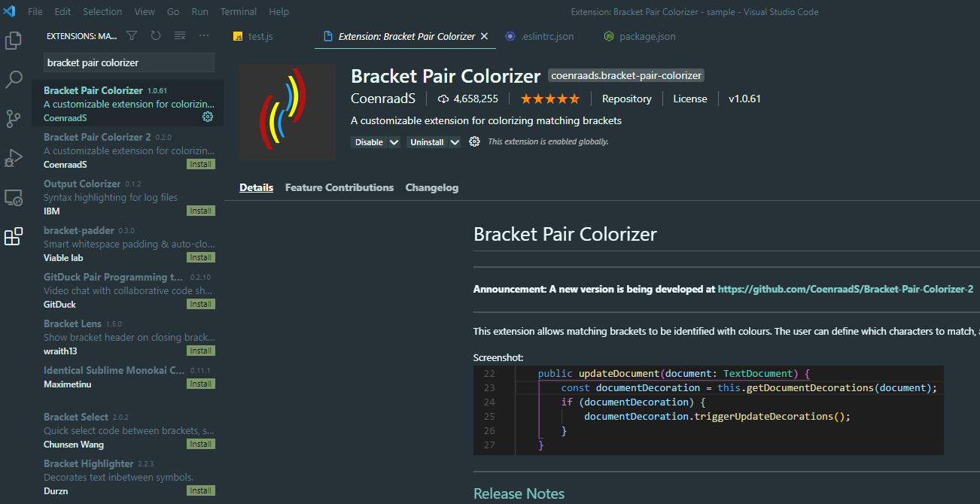This screenshot has width=980, height=504.
Task: Install the Output Colorizer extension
Action: pos(201,211)
